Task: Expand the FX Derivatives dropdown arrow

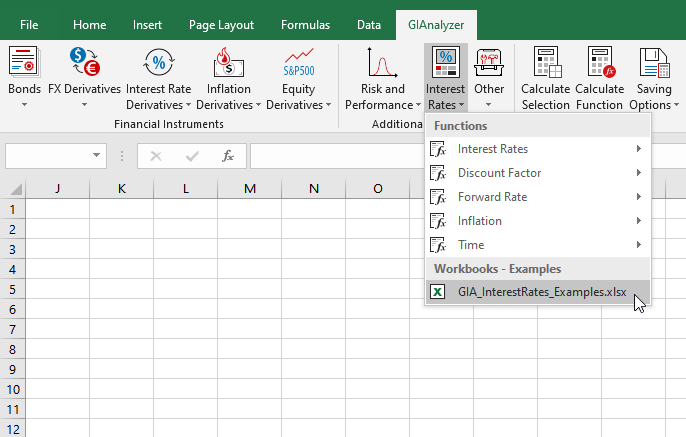Action: point(84,105)
